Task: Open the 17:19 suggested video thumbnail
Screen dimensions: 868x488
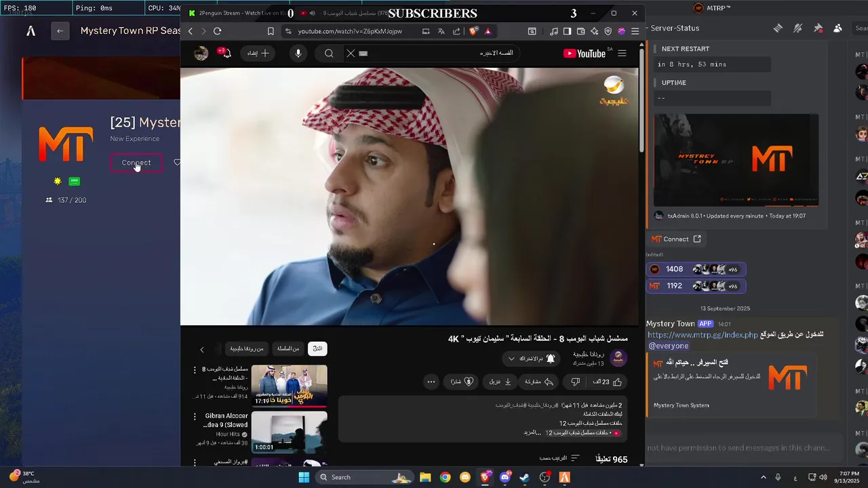Action: [289, 386]
